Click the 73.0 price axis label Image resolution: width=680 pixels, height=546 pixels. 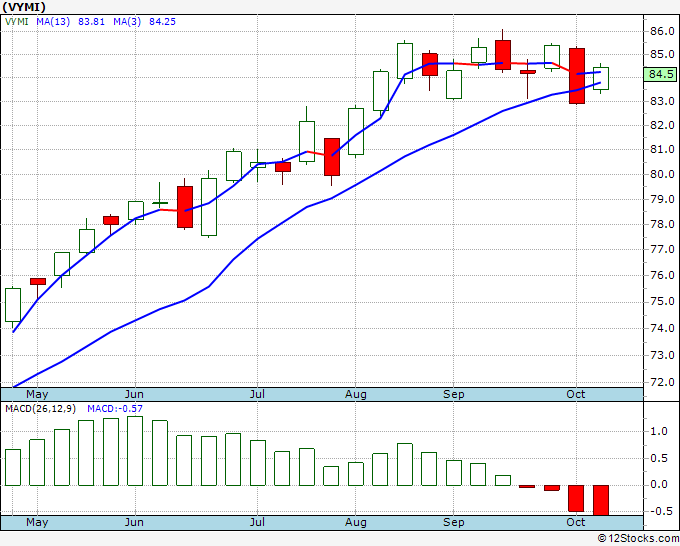tap(662, 356)
